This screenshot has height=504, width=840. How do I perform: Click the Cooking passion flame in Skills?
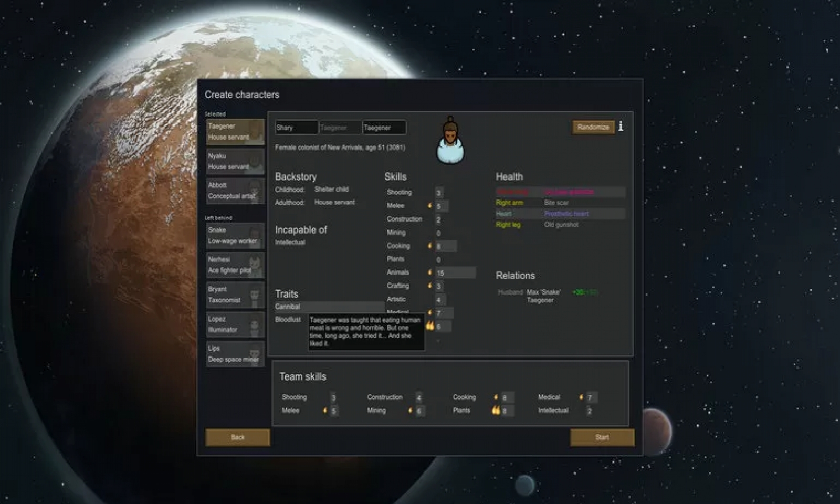pyautogui.click(x=429, y=246)
